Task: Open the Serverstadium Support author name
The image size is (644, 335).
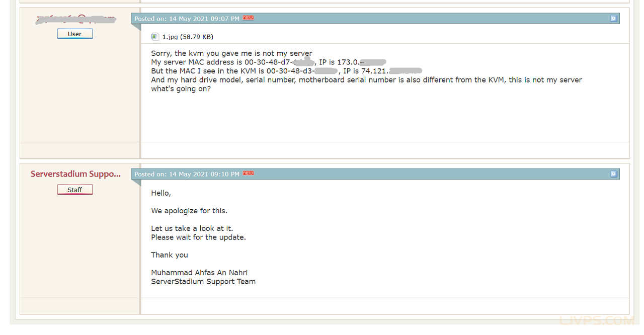Action: [x=75, y=174]
